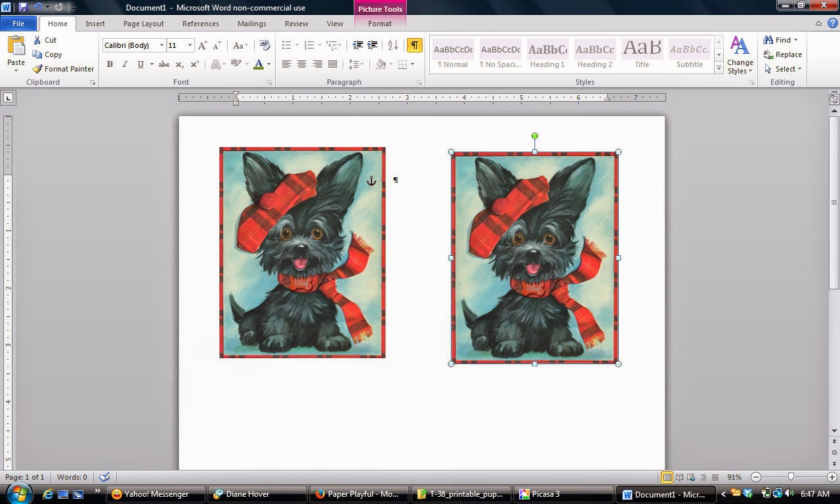840x504 pixels.
Task: Open Yahoo! Messenger from the taskbar
Action: click(x=157, y=494)
